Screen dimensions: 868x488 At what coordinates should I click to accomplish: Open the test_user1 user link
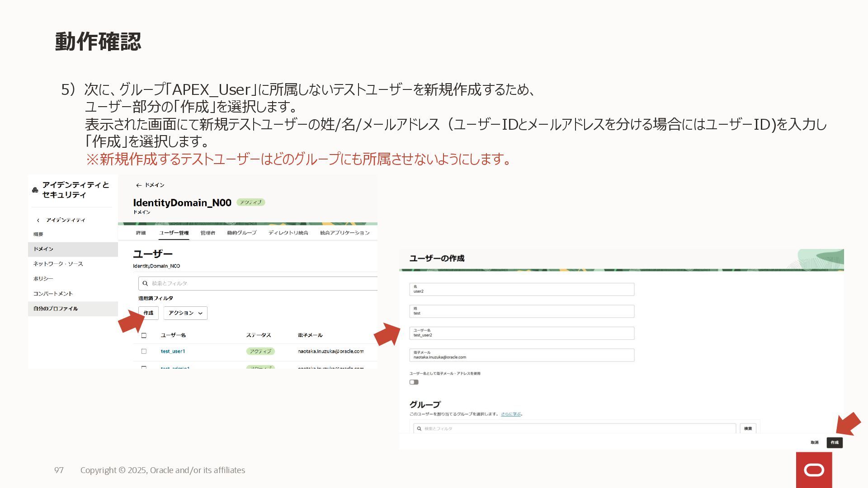click(173, 351)
